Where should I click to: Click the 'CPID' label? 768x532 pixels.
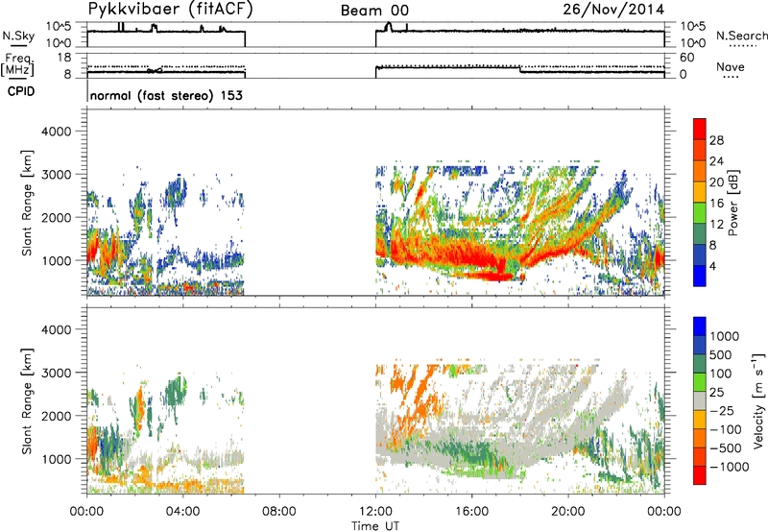pos(21,91)
